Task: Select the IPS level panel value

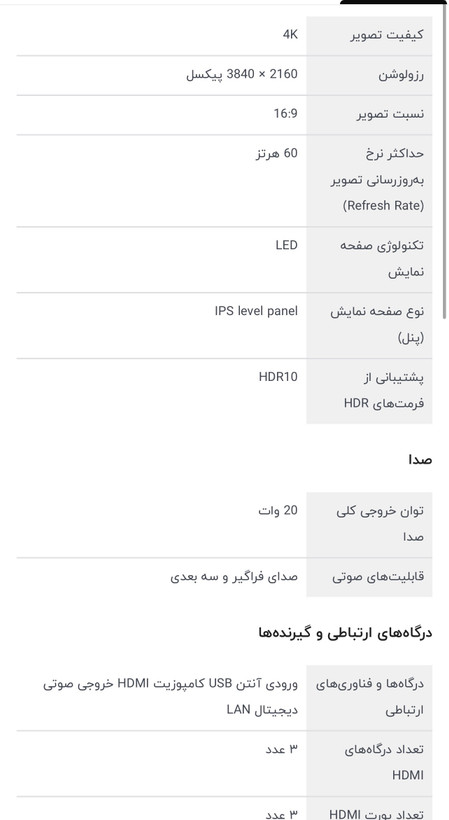Action: [256, 311]
